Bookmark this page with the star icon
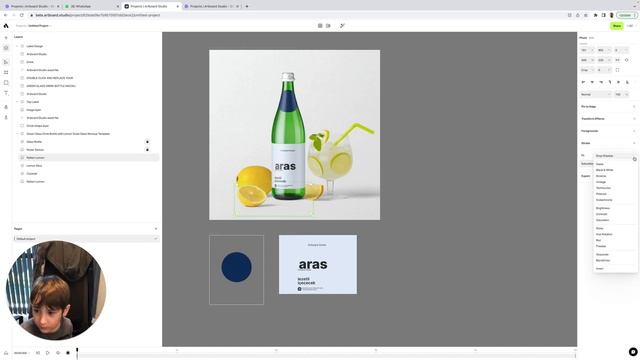Viewport: 640px width, 360px height. click(x=586, y=15)
